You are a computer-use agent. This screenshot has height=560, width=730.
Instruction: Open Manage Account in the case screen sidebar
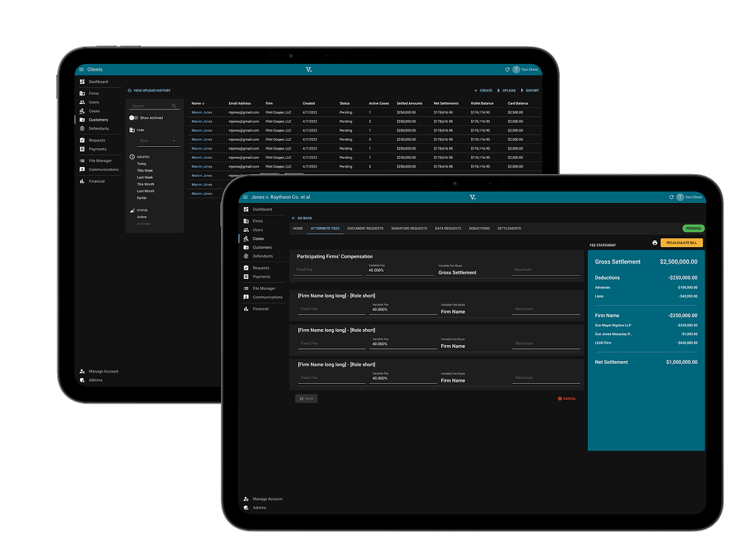[267, 499]
